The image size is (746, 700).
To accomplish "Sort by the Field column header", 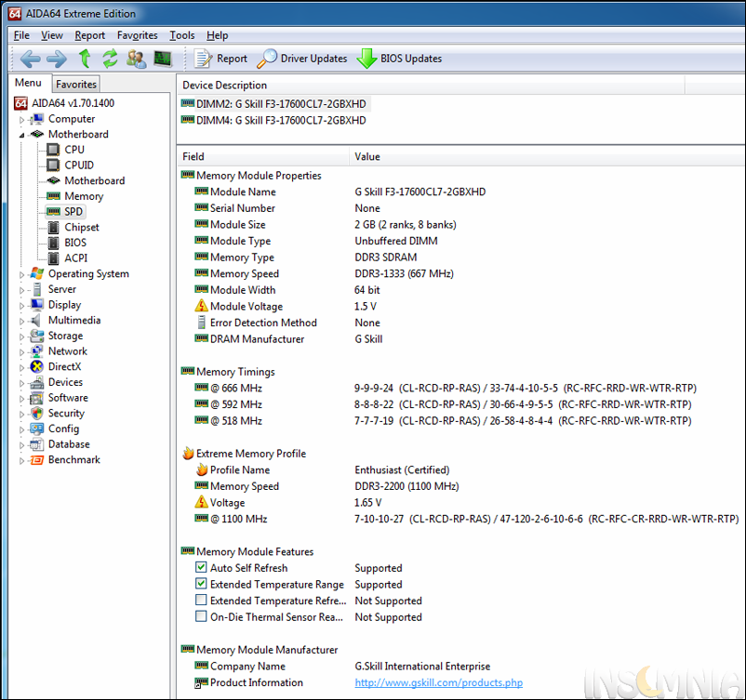I will (263, 156).
